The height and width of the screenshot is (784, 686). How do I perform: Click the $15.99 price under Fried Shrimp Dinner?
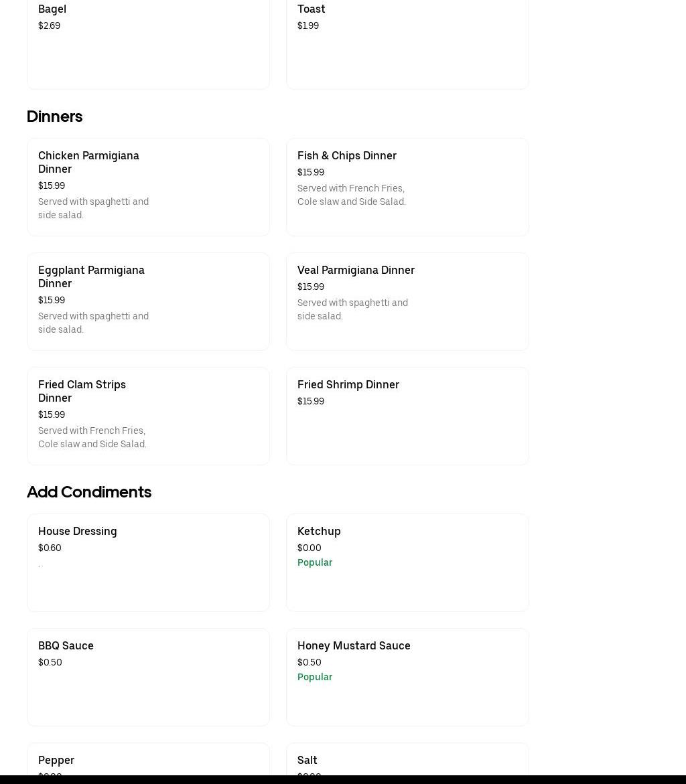(311, 401)
